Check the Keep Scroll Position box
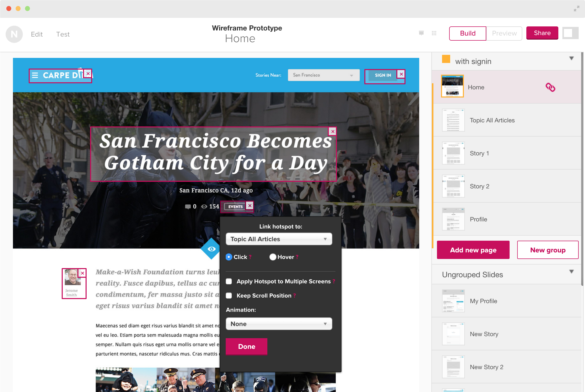The image size is (585, 392). 229,296
